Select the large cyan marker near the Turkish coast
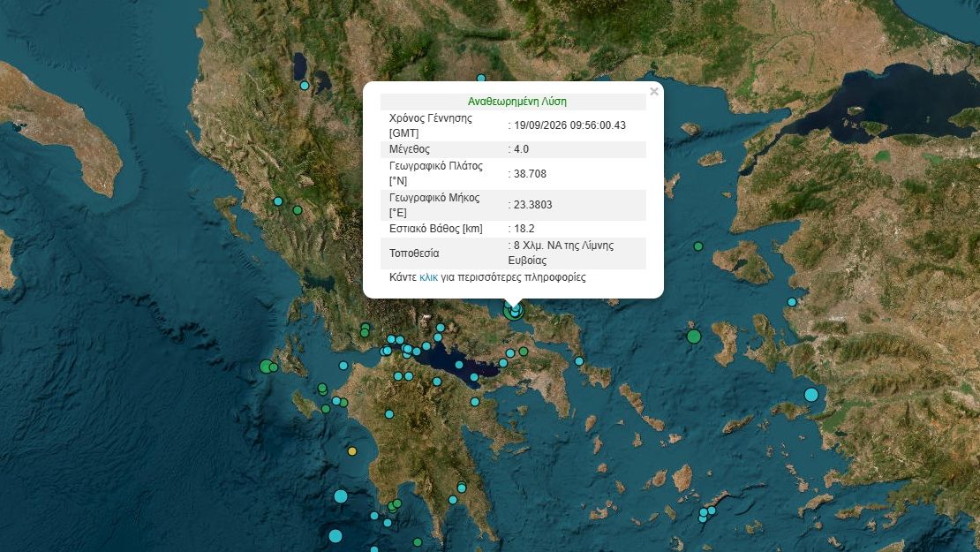The image size is (980, 552). (x=811, y=395)
